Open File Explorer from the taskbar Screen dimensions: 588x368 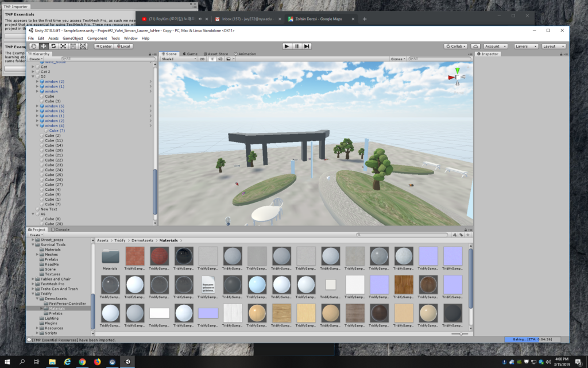pyautogui.click(x=52, y=362)
